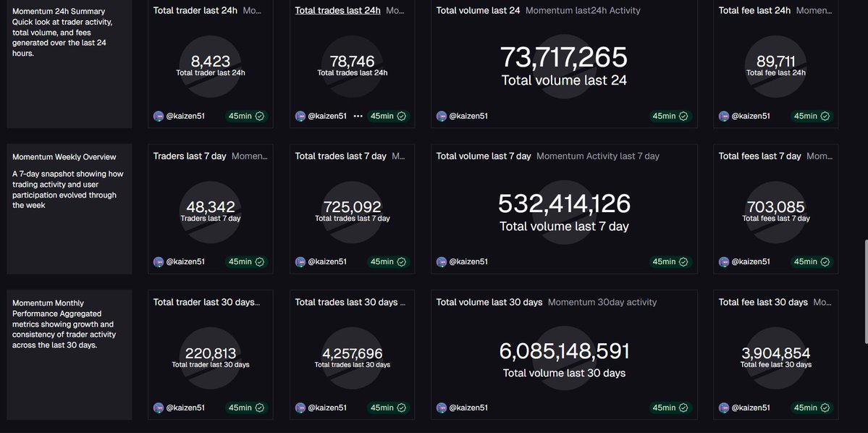Click the author avatar on Traders last 7 day card
The image size is (868, 433).
pyautogui.click(x=159, y=262)
